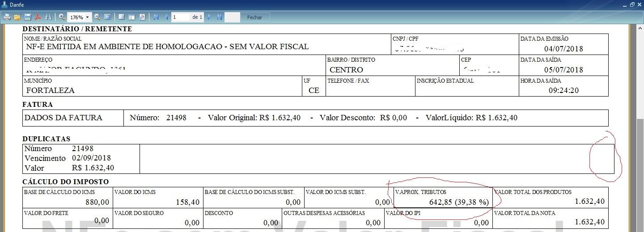Show the report outline icon

pos(121,17)
